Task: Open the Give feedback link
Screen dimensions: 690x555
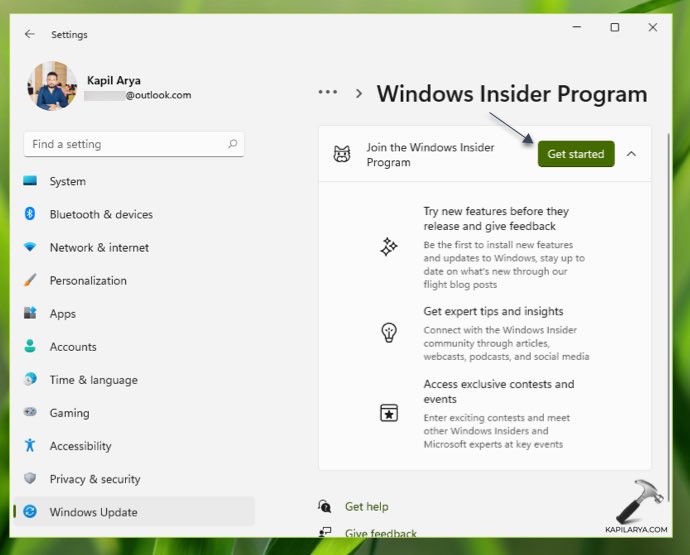Action: pos(381,533)
